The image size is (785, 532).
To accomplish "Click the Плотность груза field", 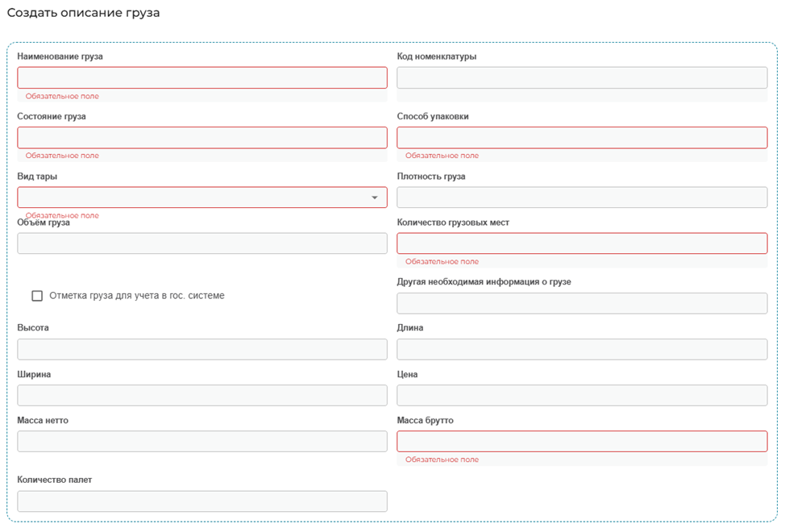I will pyautogui.click(x=581, y=197).
